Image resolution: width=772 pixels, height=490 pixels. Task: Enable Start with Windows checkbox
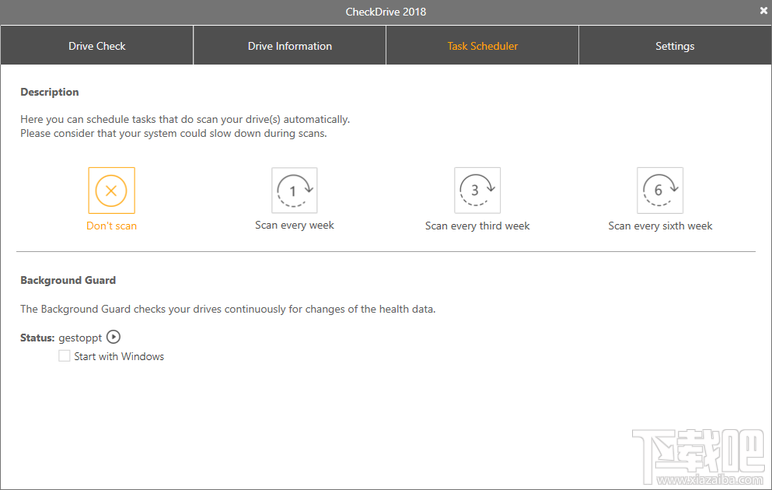(x=64, y=356)
